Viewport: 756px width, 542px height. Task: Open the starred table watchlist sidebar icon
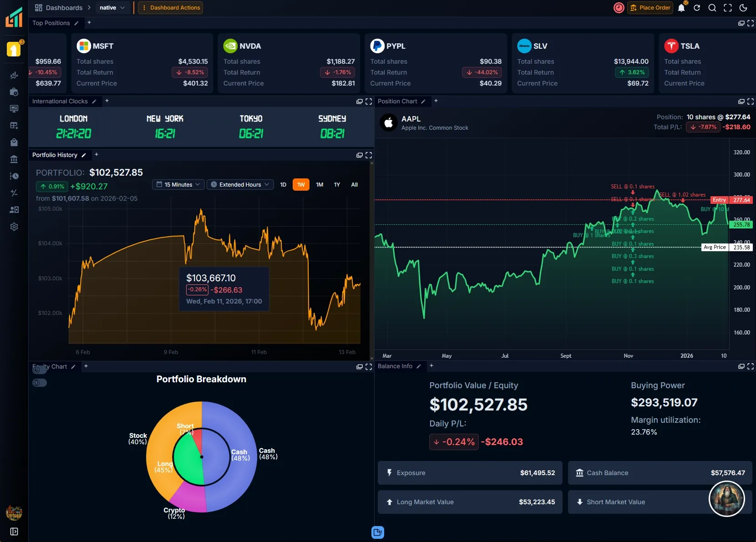point(14,126)
